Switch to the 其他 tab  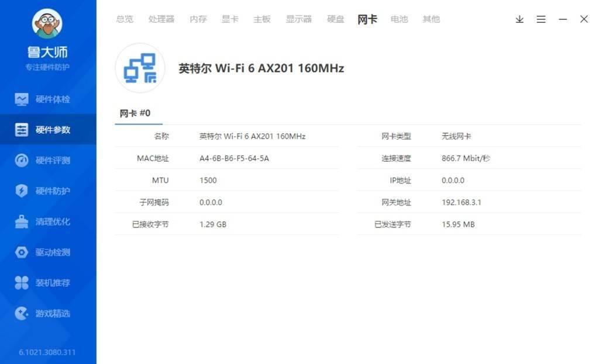[431, 19]
